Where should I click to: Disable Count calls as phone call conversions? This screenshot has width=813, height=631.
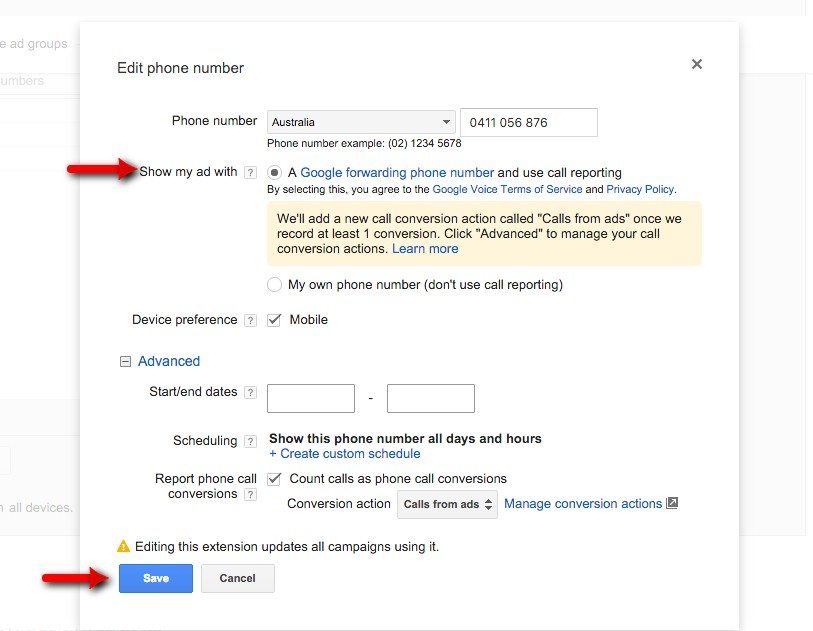tap(274, 478)
